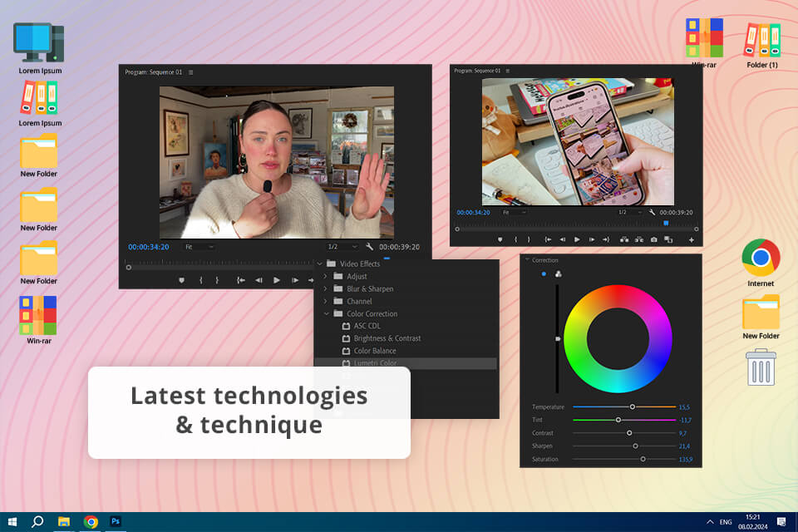This screenshot has height=532, width=798.
Task: Select the Brightness & Contrast effect
Action: point(387,338)
